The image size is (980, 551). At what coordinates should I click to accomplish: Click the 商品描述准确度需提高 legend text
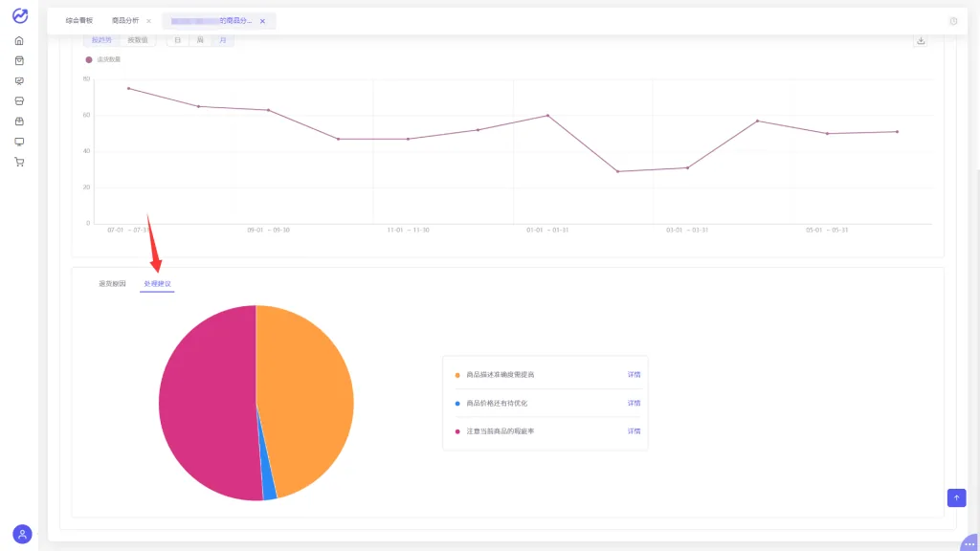pyautogui.click(x=500, y=375)
